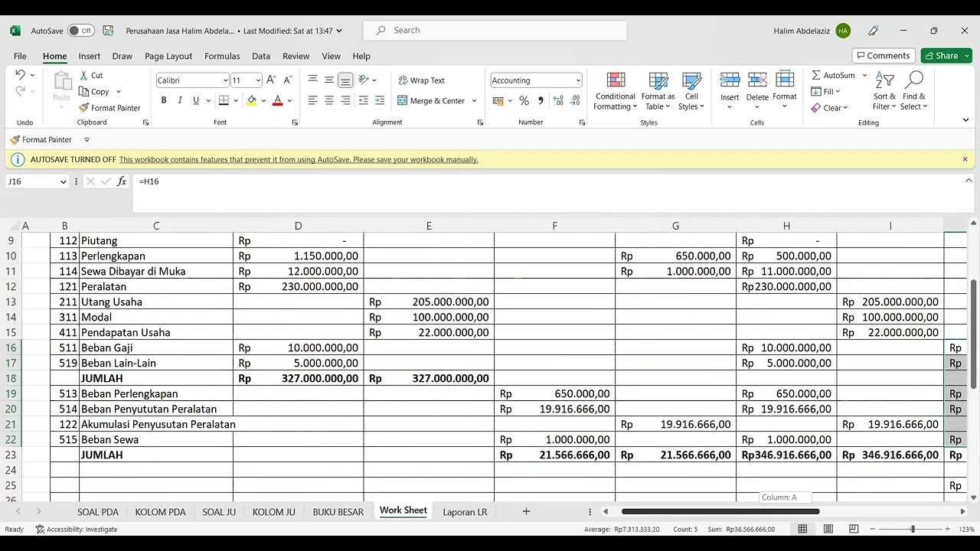Open the Accounting number format dropdown
The height and width of the screenshot is (551, 980).
tap(577, 80)
